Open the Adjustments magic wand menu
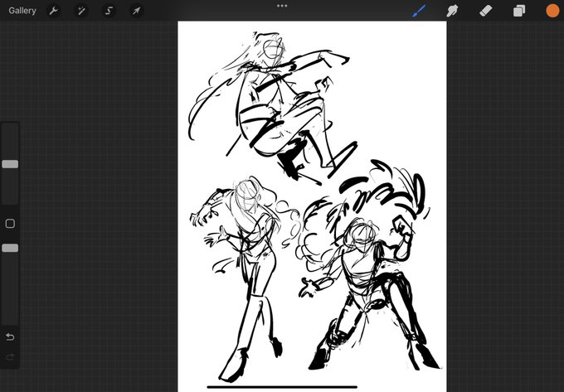Image resolution: width=564 pixels, height=392 pixels. pyautogui.click(x=81, y=11)
